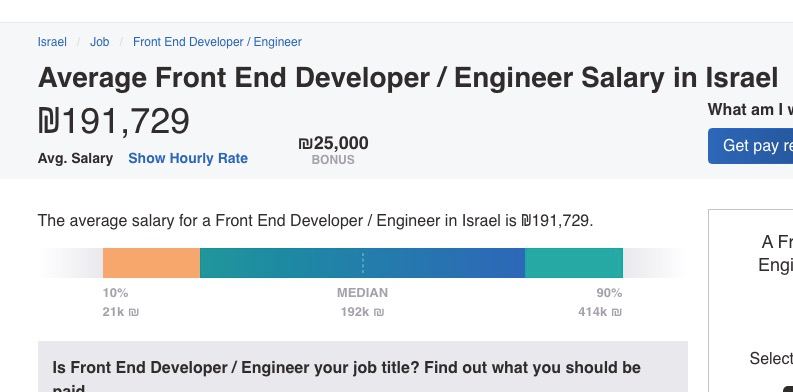The image size is (793, 392).
Task: Click the large ₪191,729 salary figure
Action: [x=114, y=121]
